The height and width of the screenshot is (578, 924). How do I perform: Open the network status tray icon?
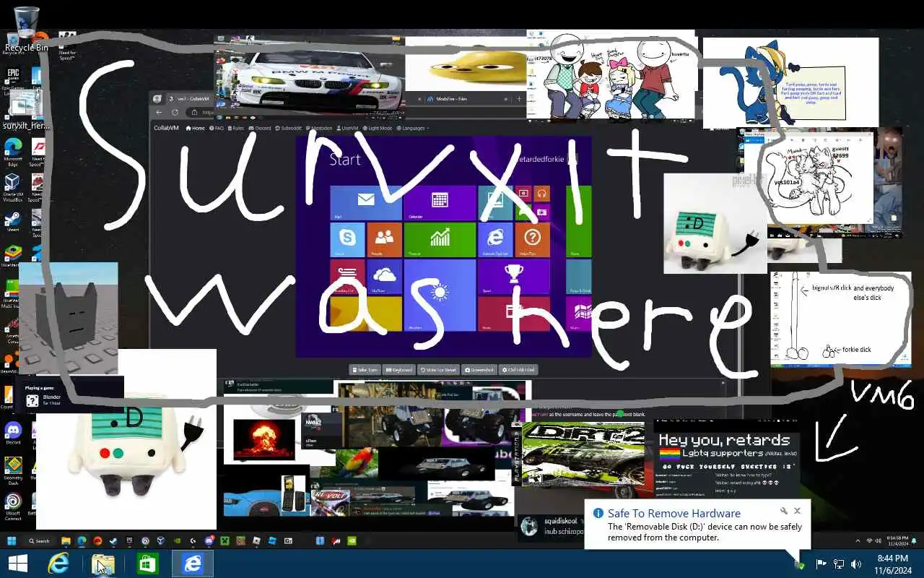839,564
